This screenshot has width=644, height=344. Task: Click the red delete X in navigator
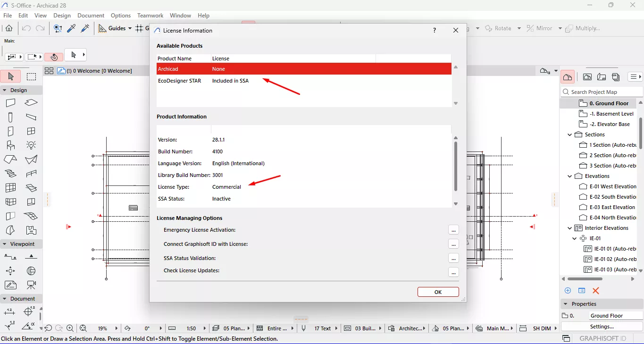(596, 291)
